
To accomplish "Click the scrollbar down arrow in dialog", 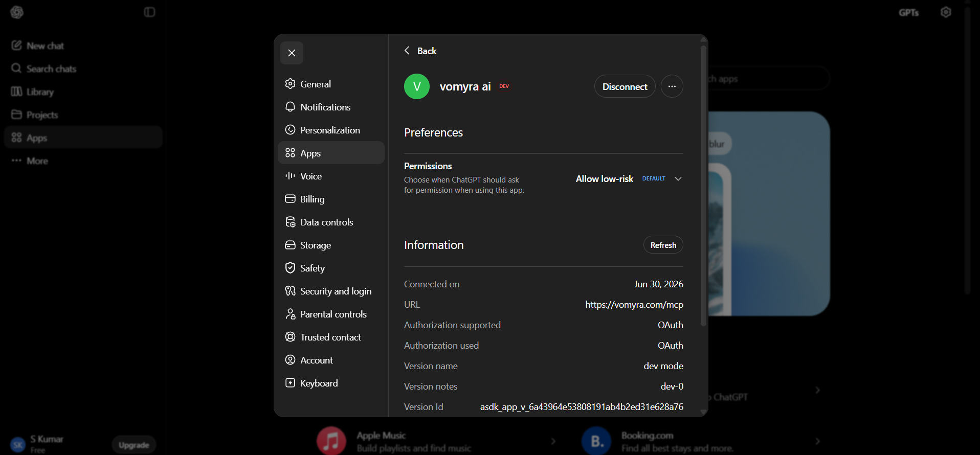I will coord(703,412).
